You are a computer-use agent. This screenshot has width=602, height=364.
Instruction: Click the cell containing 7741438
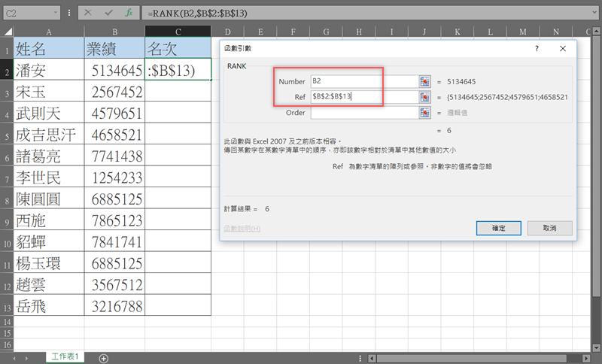coord(114,156)
